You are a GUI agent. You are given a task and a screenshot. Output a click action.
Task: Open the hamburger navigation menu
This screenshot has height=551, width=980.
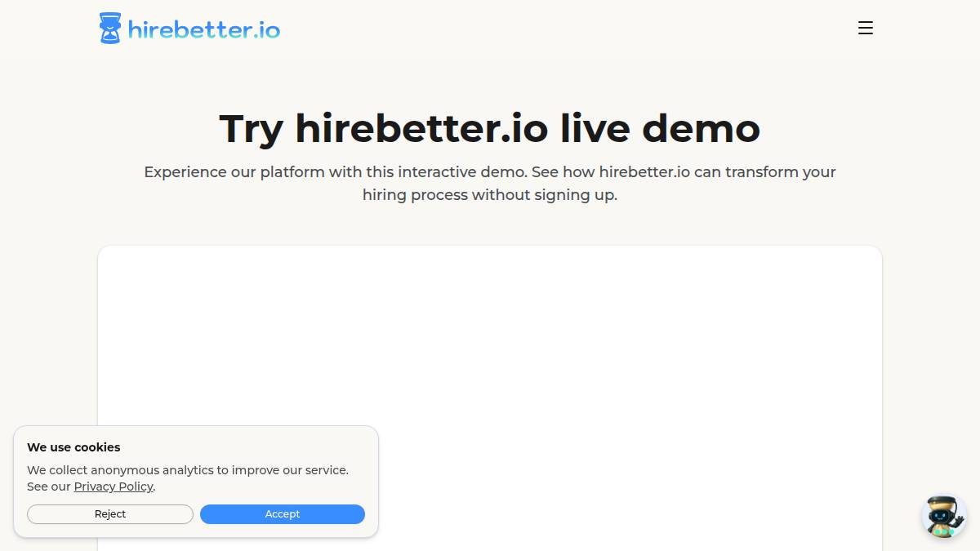coord(866,28)
